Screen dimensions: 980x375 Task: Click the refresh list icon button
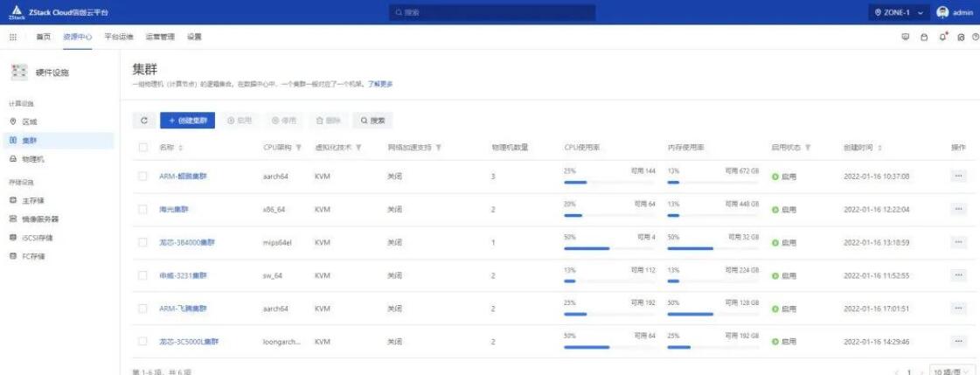(143, 121)
